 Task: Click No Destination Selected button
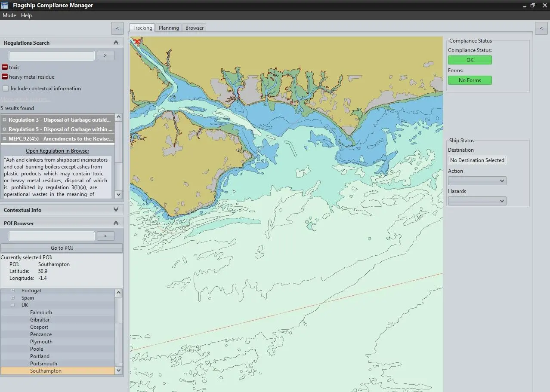(477, 160)
